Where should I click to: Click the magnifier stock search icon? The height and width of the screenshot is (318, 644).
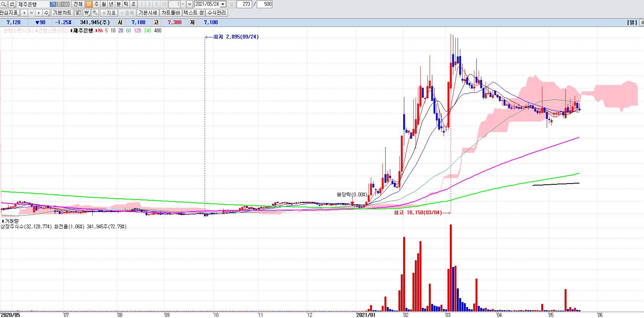pyautogui.click(x=4, y=4)
